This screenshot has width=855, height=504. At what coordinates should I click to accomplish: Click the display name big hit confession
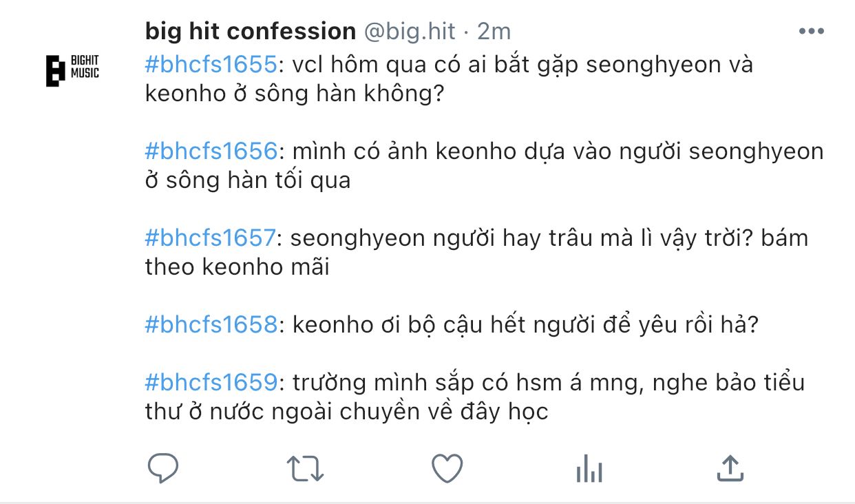[250, 31]
